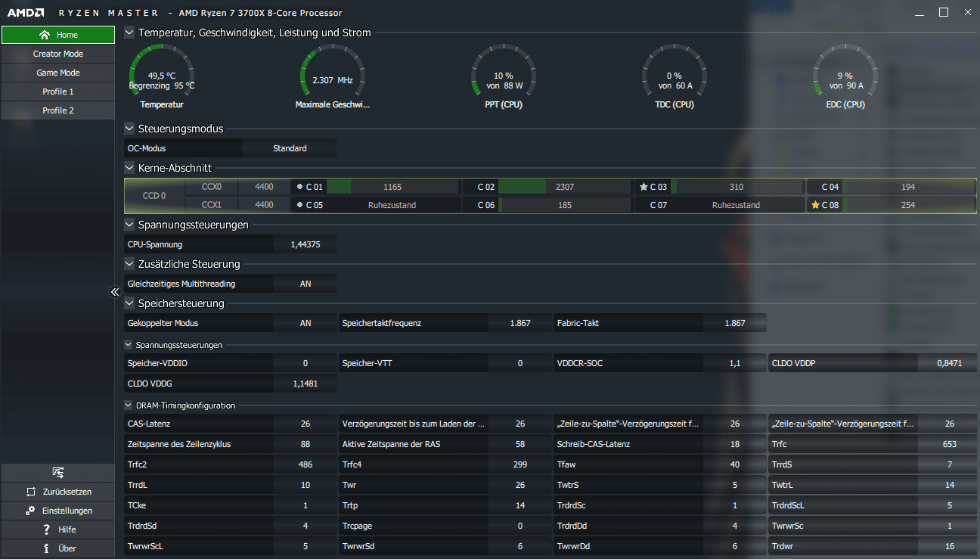Collapse the Kerne-Abschnitt section

point(129,168)
